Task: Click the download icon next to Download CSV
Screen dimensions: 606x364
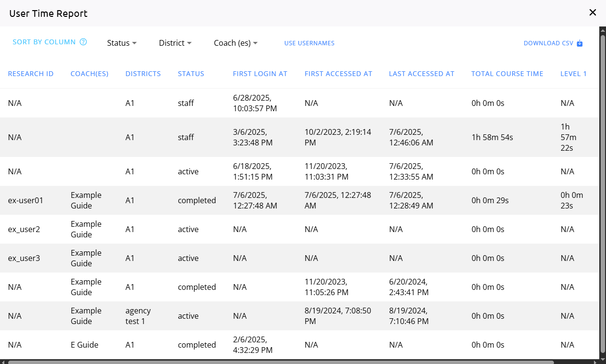Action: coord(580,43)
